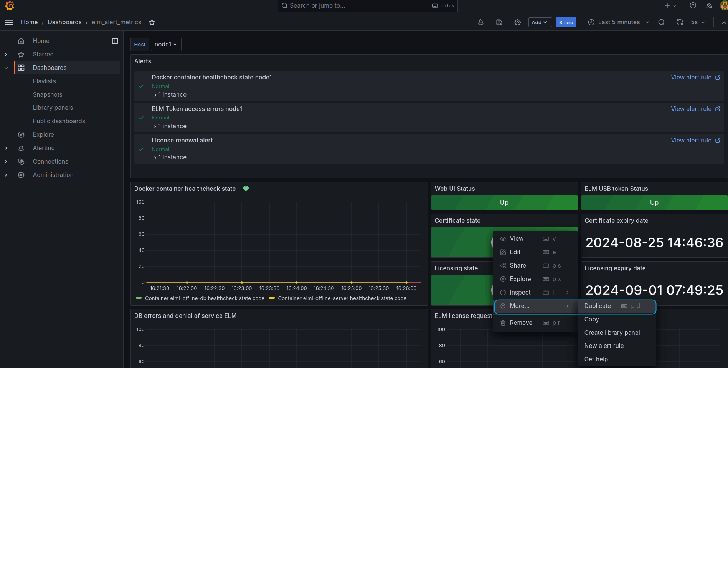Click the Grafana logo
This screenshot has height=576, width=728.
[10, 6]
